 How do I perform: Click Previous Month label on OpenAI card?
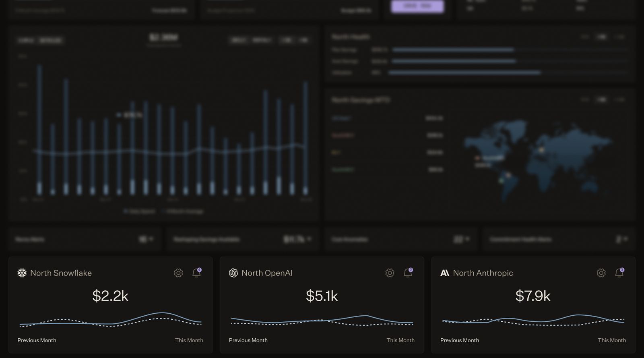(x=248, y=340)
